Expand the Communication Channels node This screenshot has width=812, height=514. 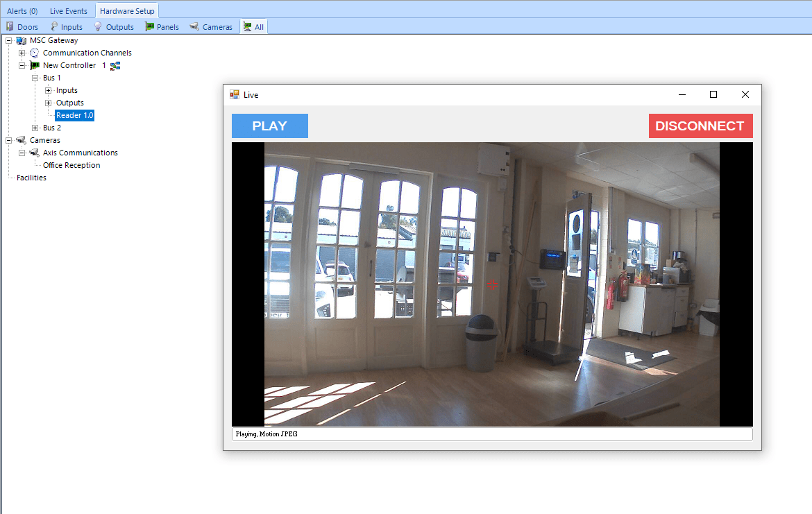click(22, 53)
